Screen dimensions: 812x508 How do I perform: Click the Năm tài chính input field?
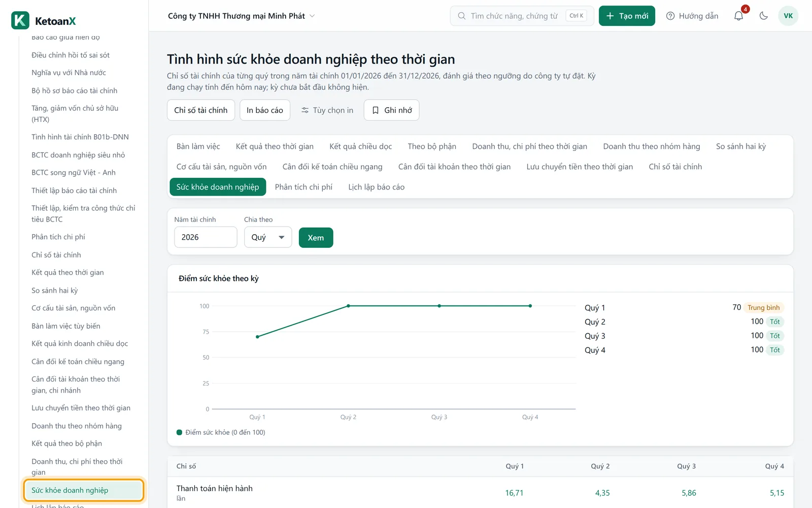pos(206,237)
